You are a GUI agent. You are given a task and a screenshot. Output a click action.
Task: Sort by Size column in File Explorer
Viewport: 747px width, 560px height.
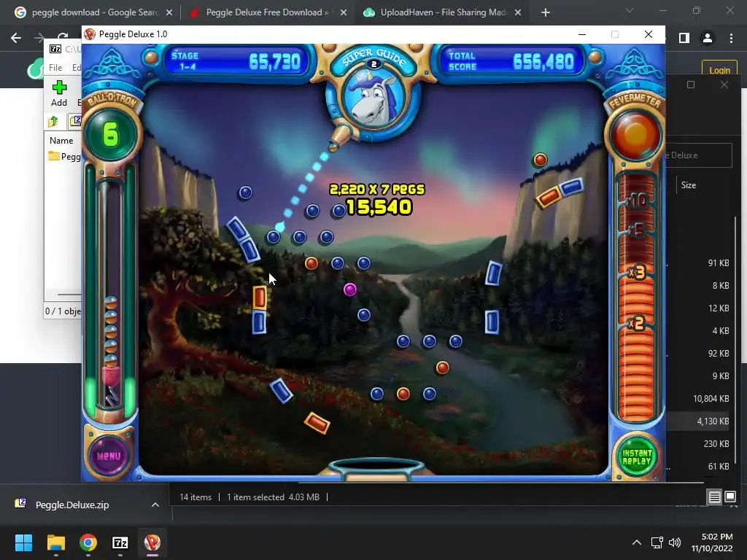coord(689,185)
